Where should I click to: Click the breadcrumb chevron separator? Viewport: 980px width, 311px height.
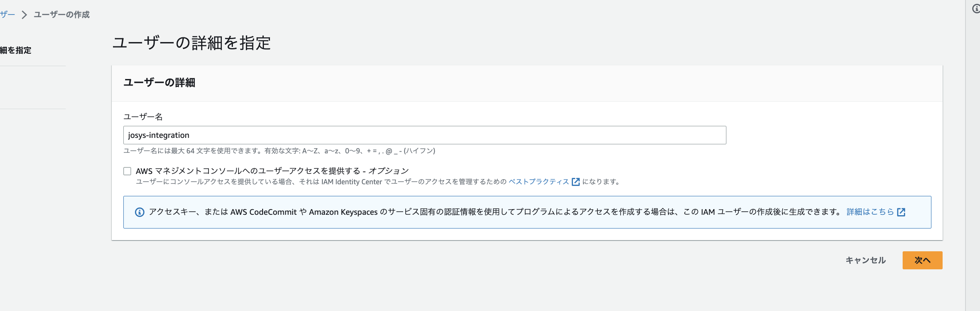24,15
